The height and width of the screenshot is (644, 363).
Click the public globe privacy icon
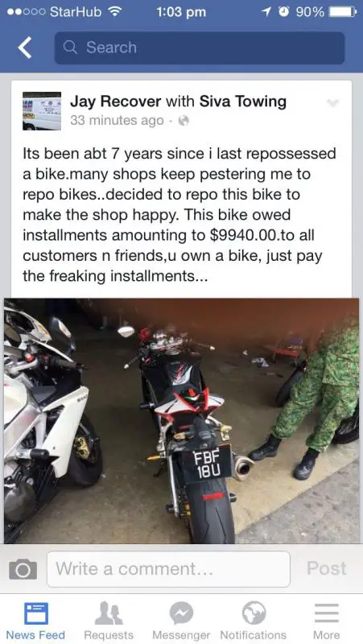coord(184,121)
